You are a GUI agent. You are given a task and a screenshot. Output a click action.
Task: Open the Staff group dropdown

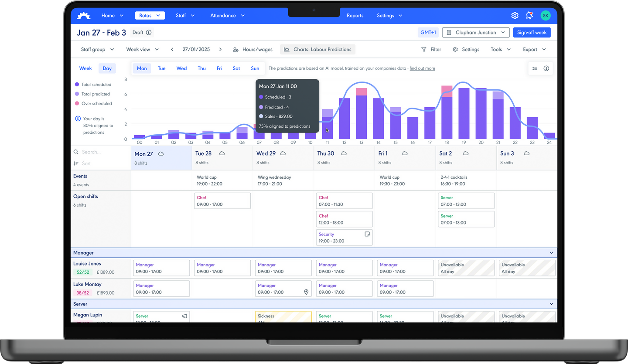tap(97, 49)
